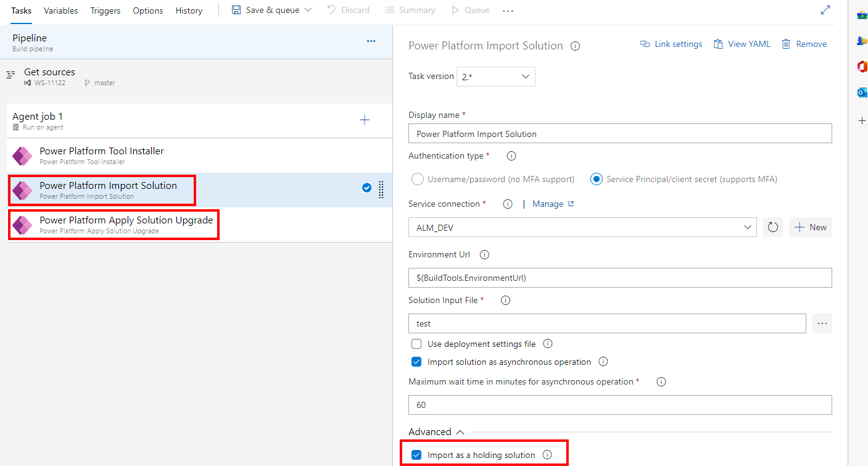The image size is (868, 466).
Task: Click the Manage service connections link
Action: click(548, 204)
